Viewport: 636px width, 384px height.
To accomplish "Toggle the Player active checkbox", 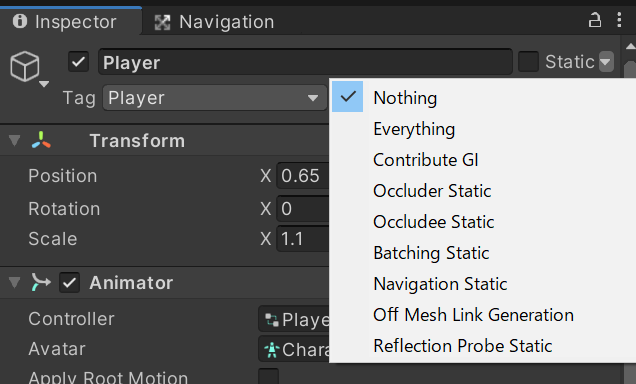I will coord(78,62).
